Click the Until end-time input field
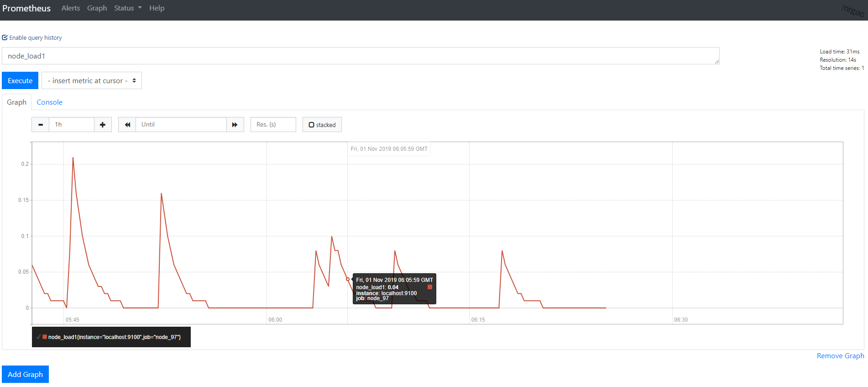 [181, 125]
